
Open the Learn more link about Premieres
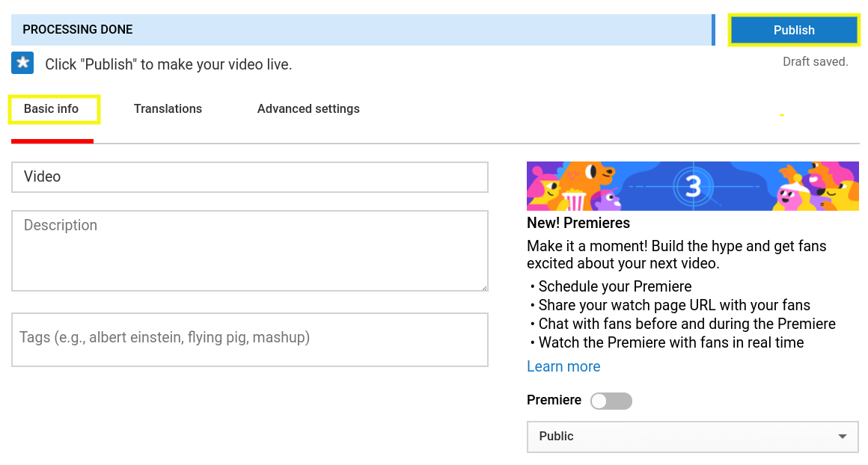click(563, 366)
